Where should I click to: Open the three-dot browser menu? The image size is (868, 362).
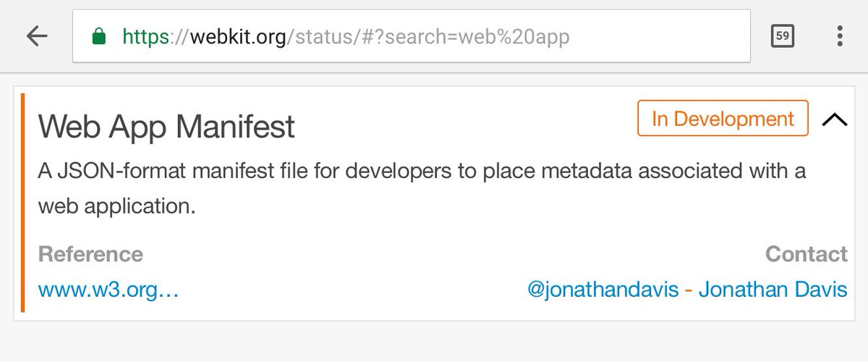coord(839,35)
